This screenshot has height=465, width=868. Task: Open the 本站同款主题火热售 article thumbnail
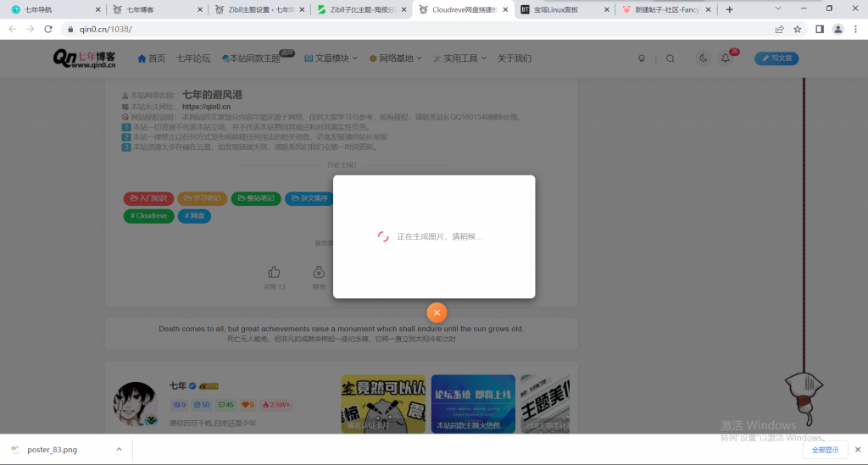473,404
